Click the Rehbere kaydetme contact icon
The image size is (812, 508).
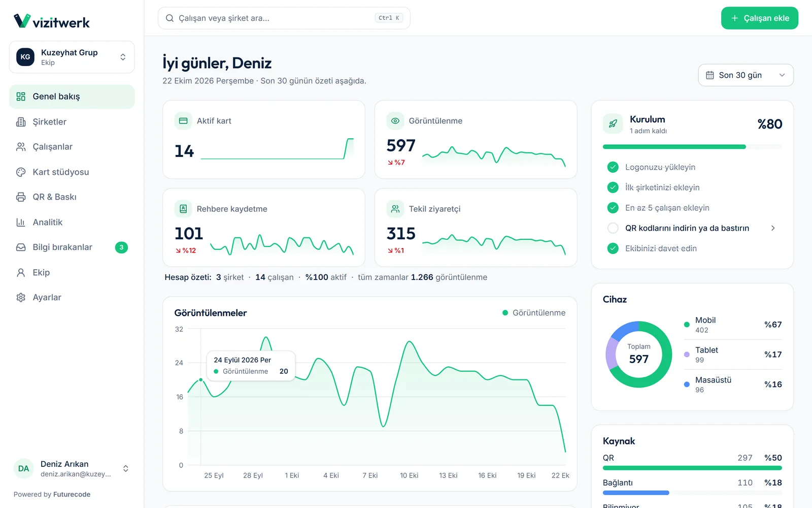click(x=183, y=209)
